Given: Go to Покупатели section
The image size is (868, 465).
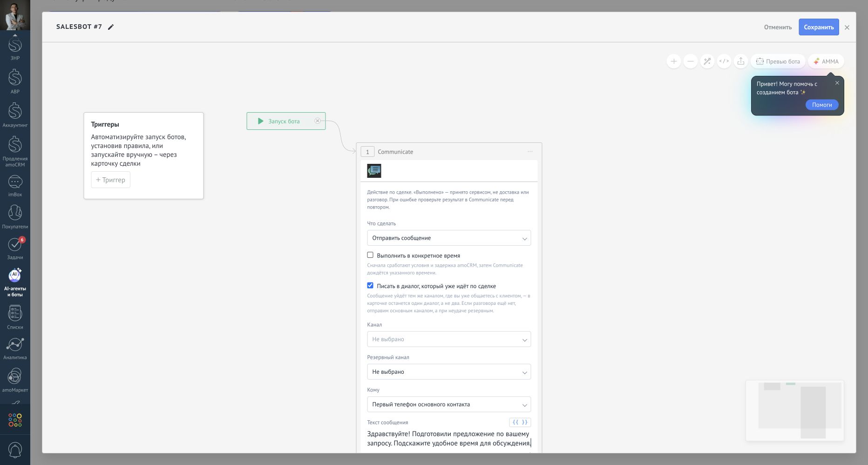Looking at the screenshot, I should [x=15, y=217].
